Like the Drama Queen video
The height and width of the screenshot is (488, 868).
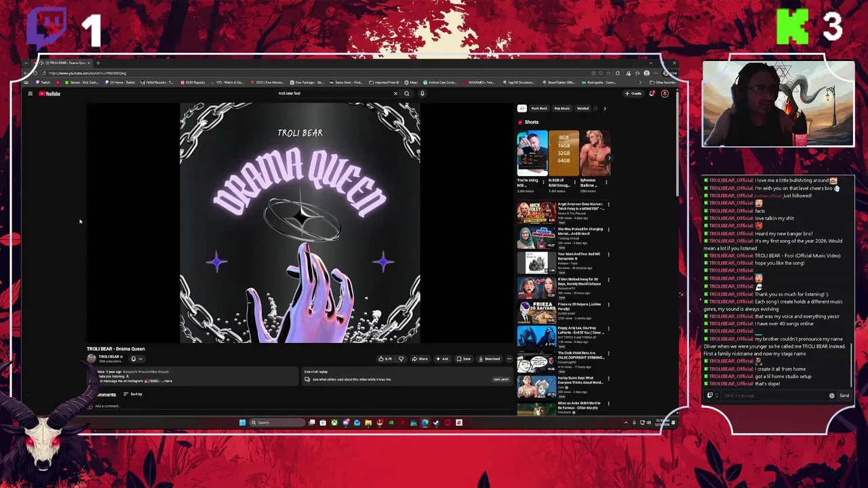(386, 359)
